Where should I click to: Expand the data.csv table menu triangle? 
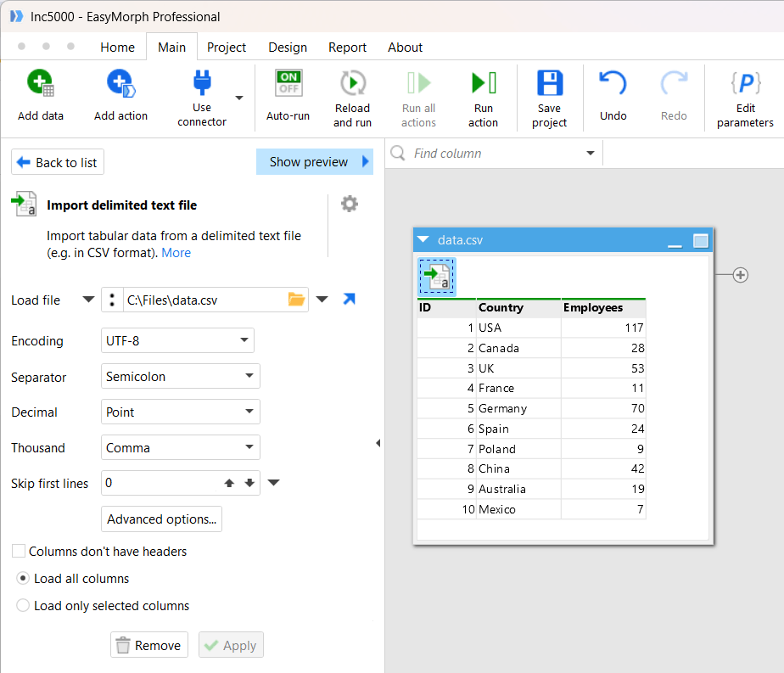423,239
